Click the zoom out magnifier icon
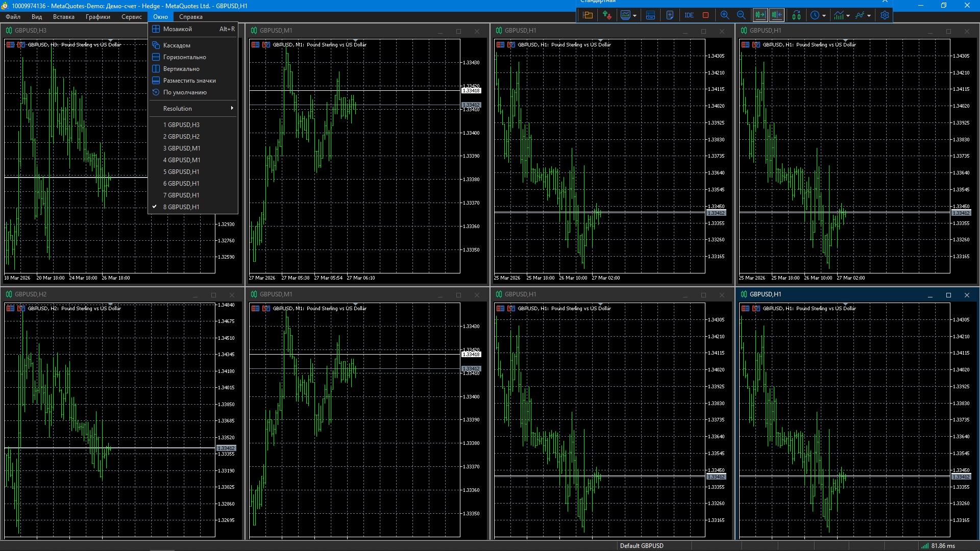 741,15
